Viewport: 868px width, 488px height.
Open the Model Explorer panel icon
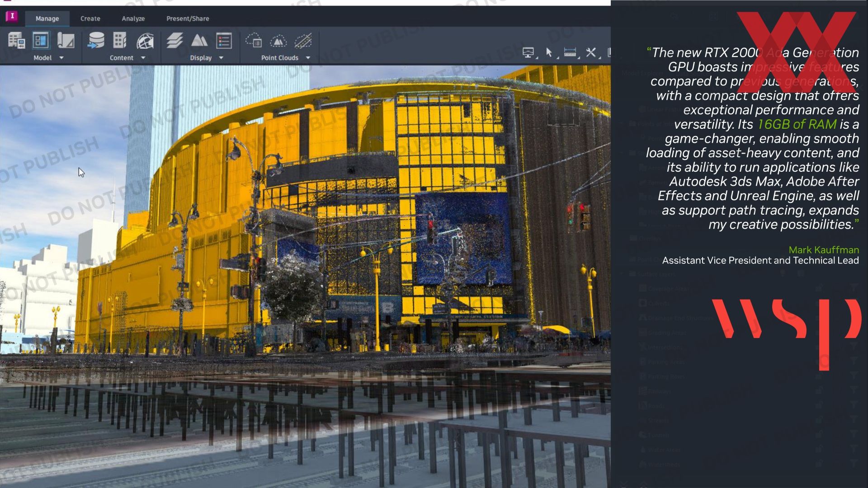click(41, 41)
